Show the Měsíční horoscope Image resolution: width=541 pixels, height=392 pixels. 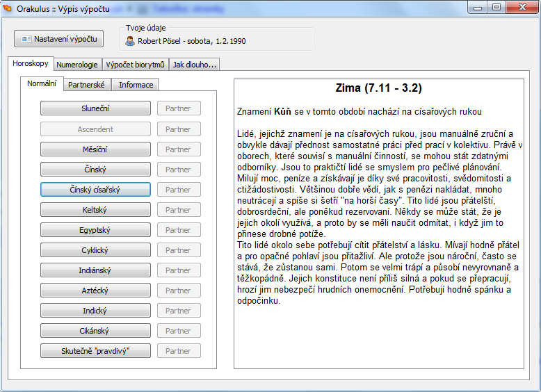tap(95, 149)
